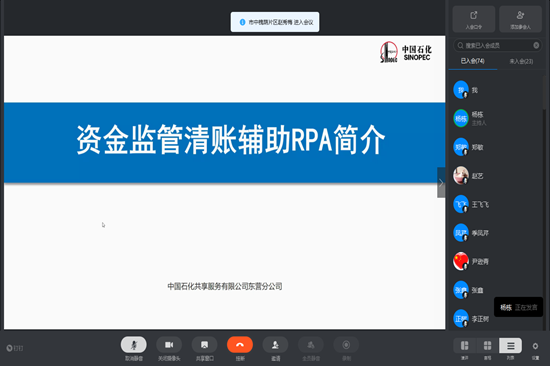Click the red flag heart avatar
Image resolution: width=550 pixels, height=366 pixels.
[x=461, y=261]
